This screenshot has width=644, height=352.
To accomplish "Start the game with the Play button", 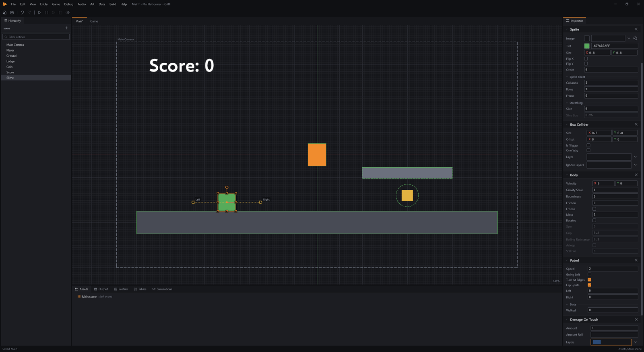I will click(39, 12).
